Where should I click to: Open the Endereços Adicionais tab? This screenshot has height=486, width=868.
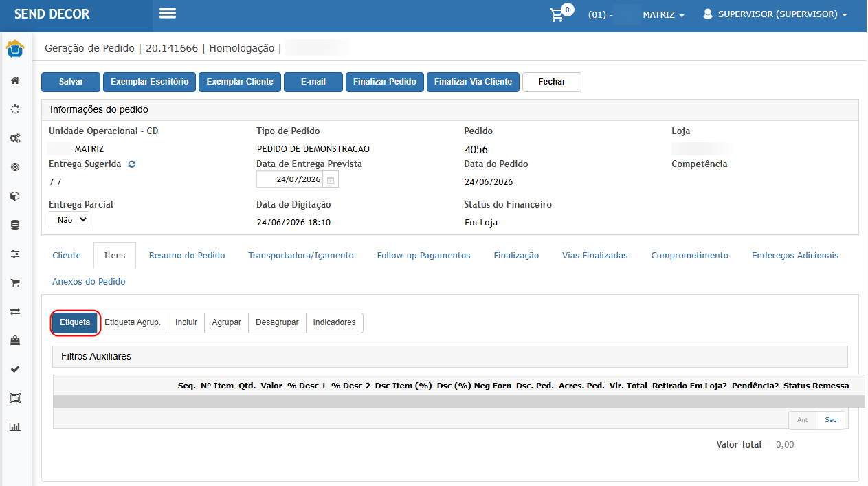[795, 255]
